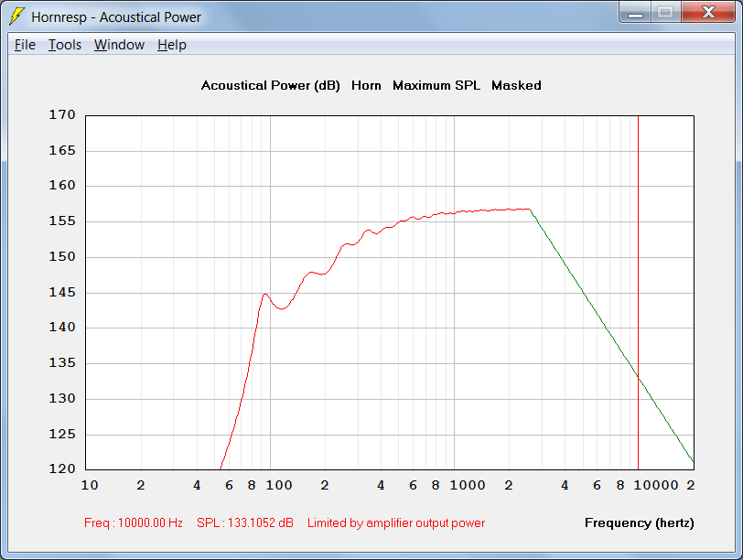
Task: Click the 155 value on vertical axis
Action: pyautogui.click(x=62, y=221)
